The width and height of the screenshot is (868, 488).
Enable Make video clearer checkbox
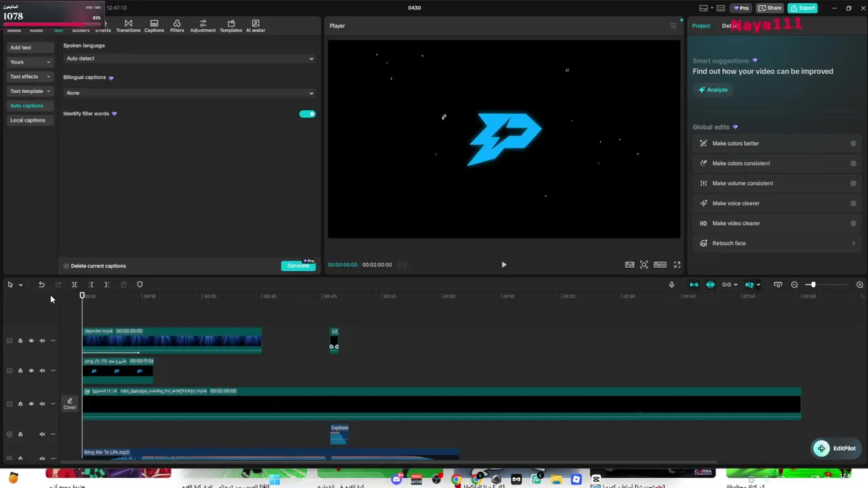pos(853,224)
